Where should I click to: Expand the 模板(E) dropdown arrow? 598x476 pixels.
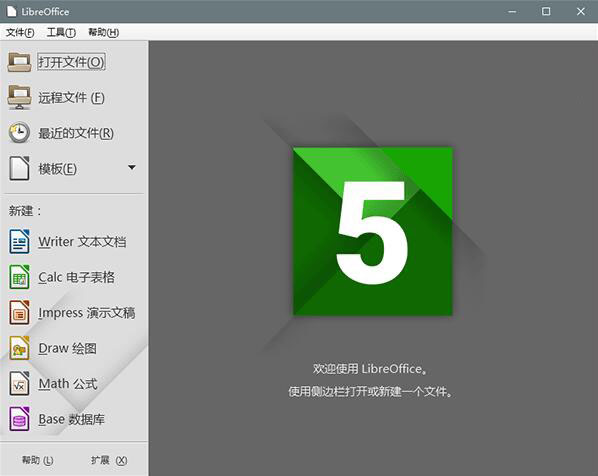tap(132, 167)
